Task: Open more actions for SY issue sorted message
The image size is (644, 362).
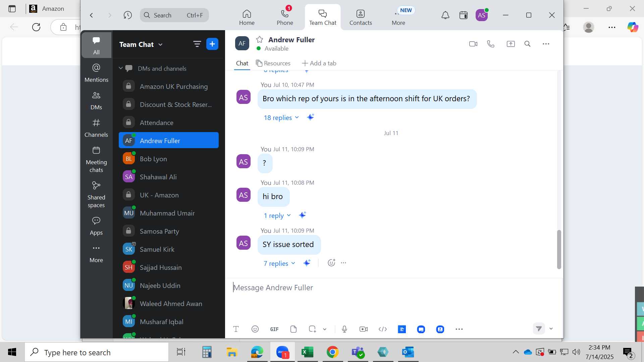Action: [343, 263]
